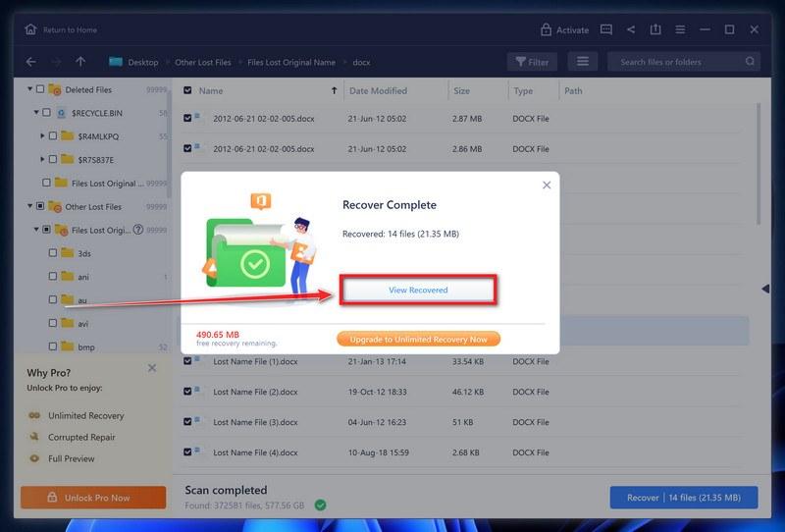Click the export upload icon in title bar
This screenshot has width=785, height=532.
click(x=655, y=29)
